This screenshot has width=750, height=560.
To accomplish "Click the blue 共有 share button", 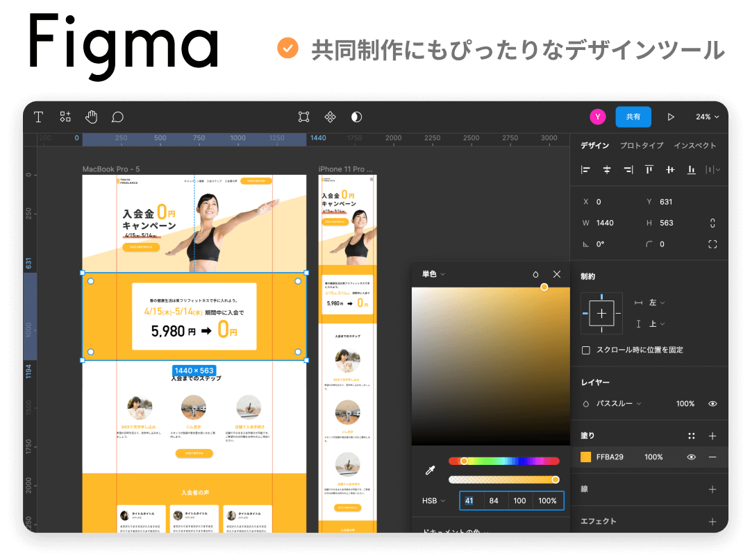I will pyautogui.click(x=633, y=117).
